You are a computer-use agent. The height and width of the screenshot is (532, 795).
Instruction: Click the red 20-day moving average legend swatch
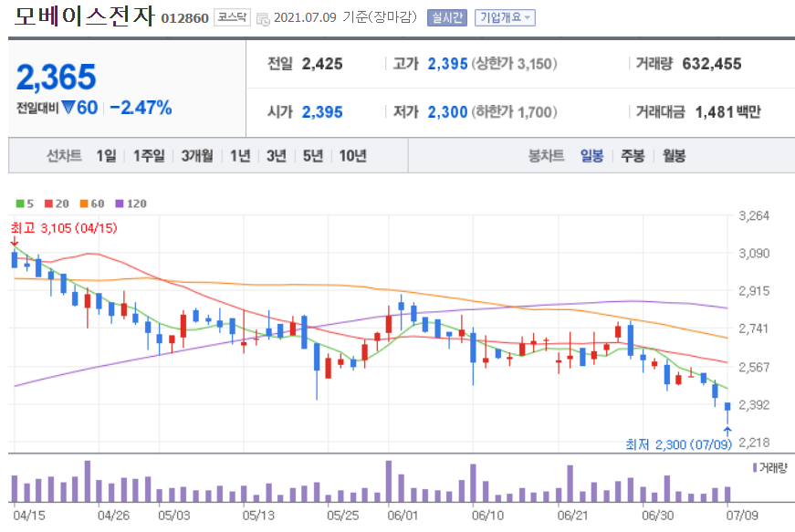click(48, 203)
